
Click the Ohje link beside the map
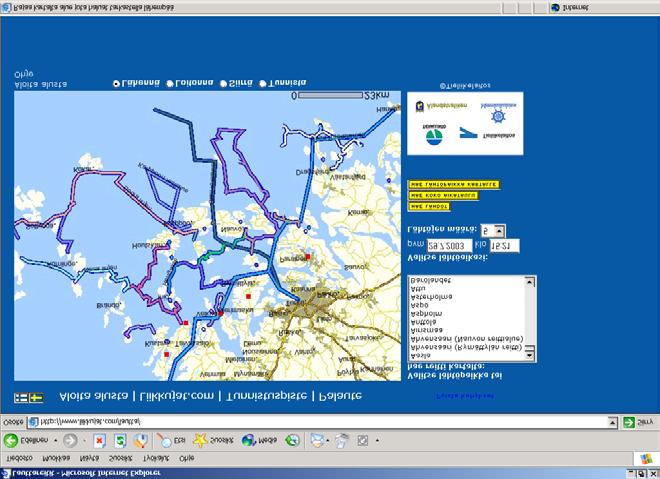pos(24,75)
